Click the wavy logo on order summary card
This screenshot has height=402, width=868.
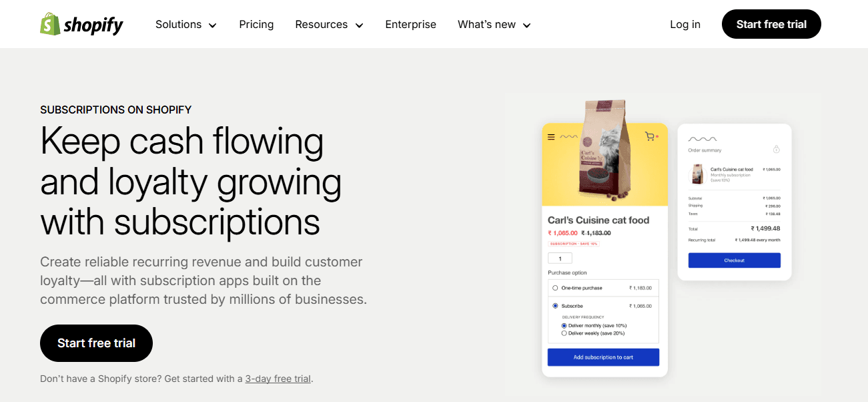(x=703, y=140)
